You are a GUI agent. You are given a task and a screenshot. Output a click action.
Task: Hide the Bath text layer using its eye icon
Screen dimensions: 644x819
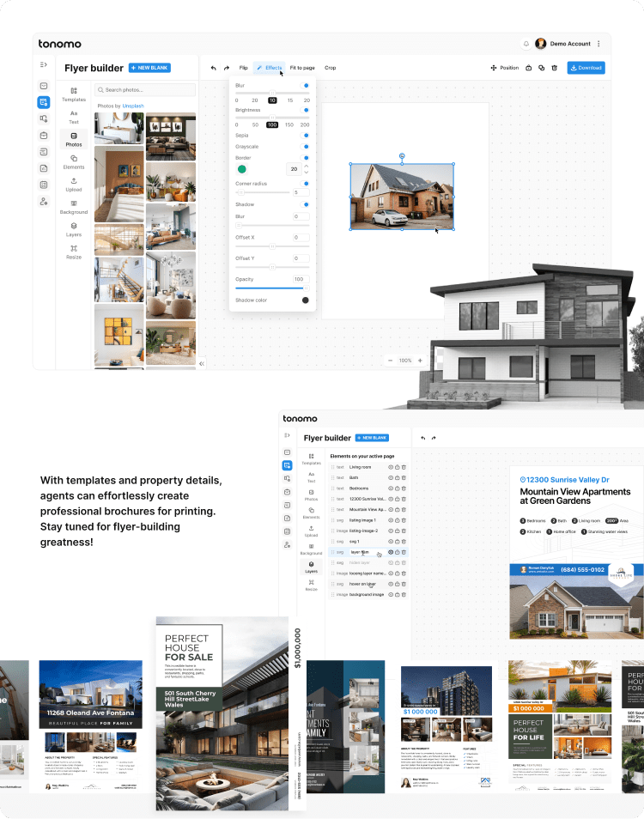390,477
